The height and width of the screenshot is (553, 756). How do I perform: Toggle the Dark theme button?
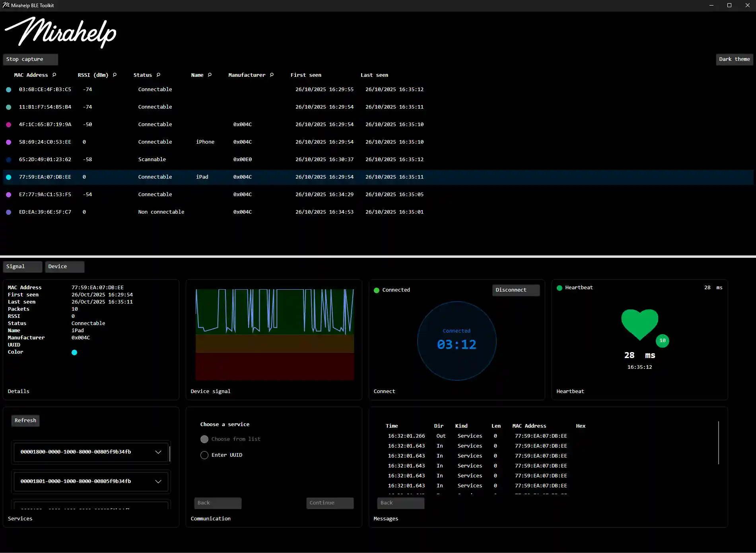pos(735,59)
